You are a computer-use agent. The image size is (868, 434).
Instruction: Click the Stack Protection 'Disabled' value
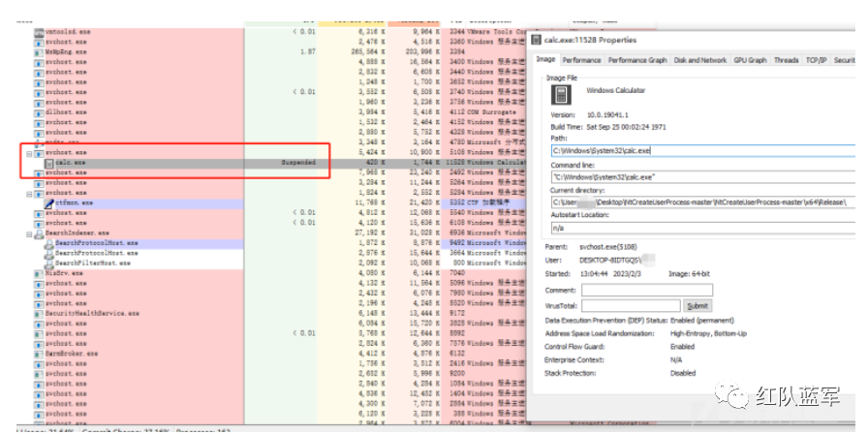[x=683, y=374]
